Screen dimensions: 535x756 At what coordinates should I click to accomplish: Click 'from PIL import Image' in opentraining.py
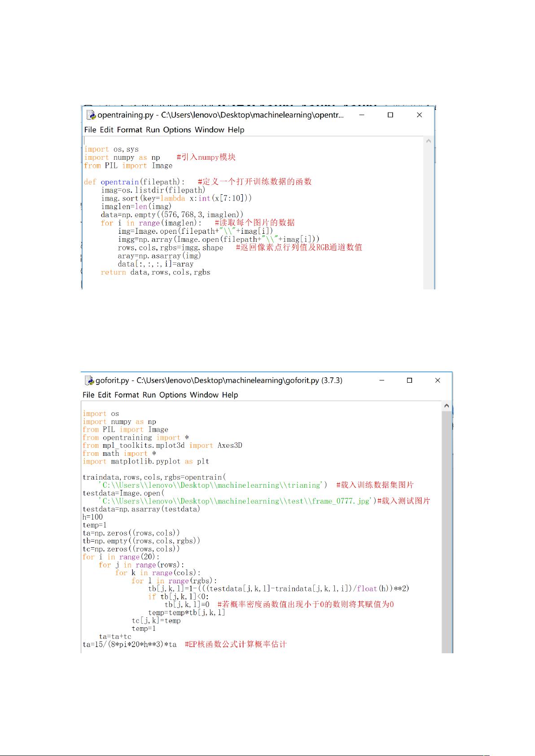pos(128,166)
